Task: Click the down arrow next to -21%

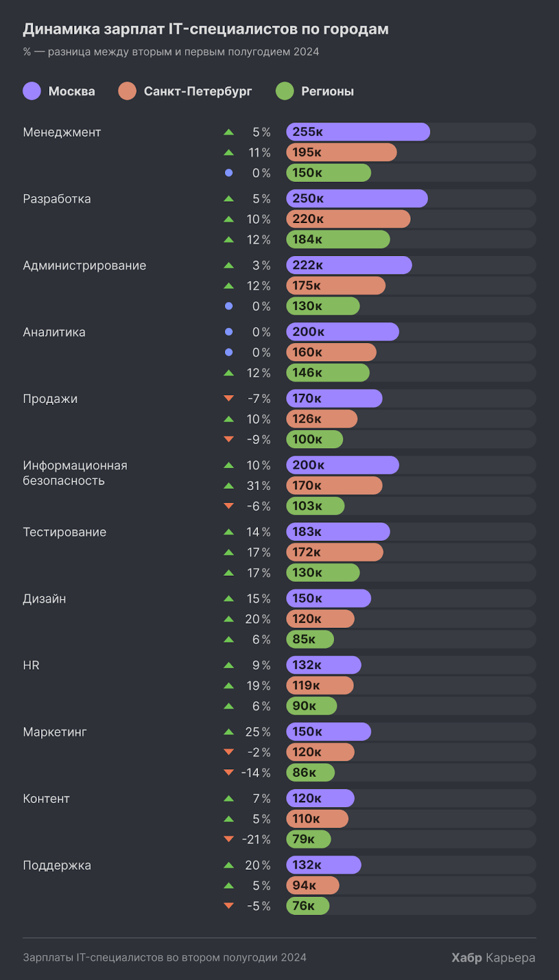Action: (229, 839)
